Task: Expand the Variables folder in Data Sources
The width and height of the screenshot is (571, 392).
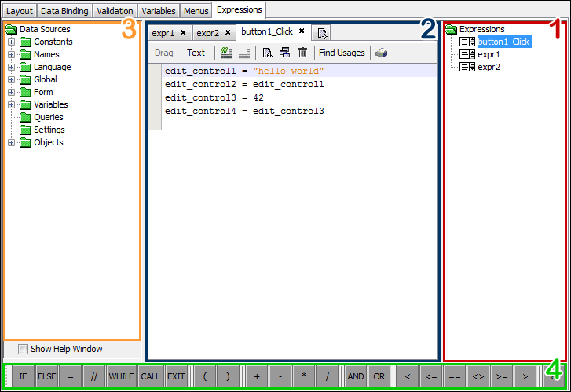Action: (12, 104)
